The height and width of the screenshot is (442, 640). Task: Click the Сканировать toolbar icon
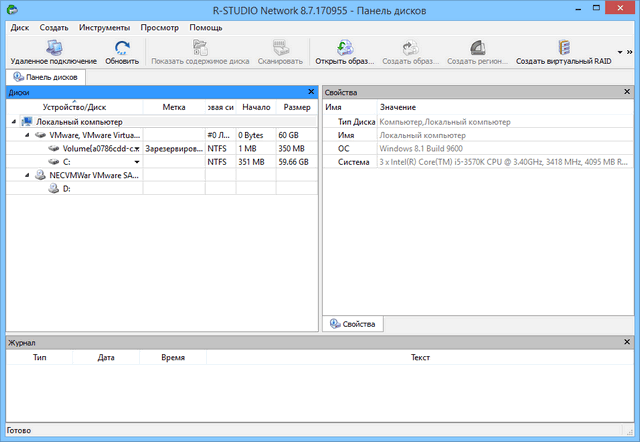pyautogui.click(x=279, y=47)
